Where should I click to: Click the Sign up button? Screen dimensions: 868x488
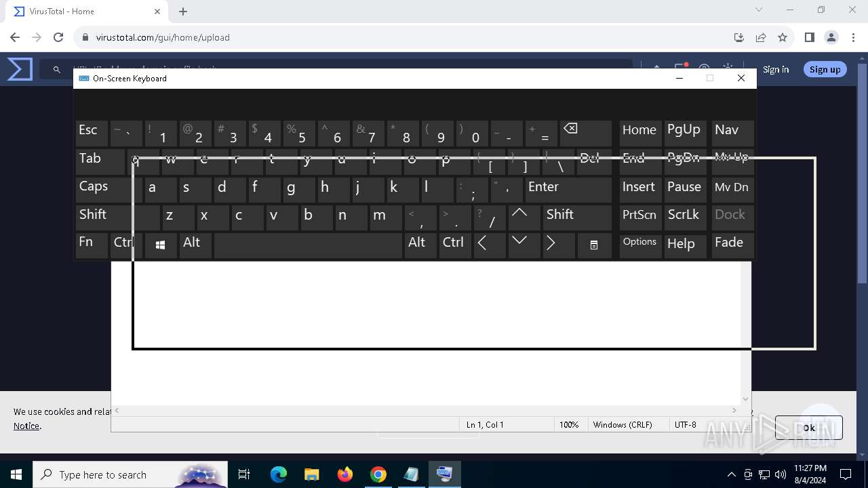[825, 69]
